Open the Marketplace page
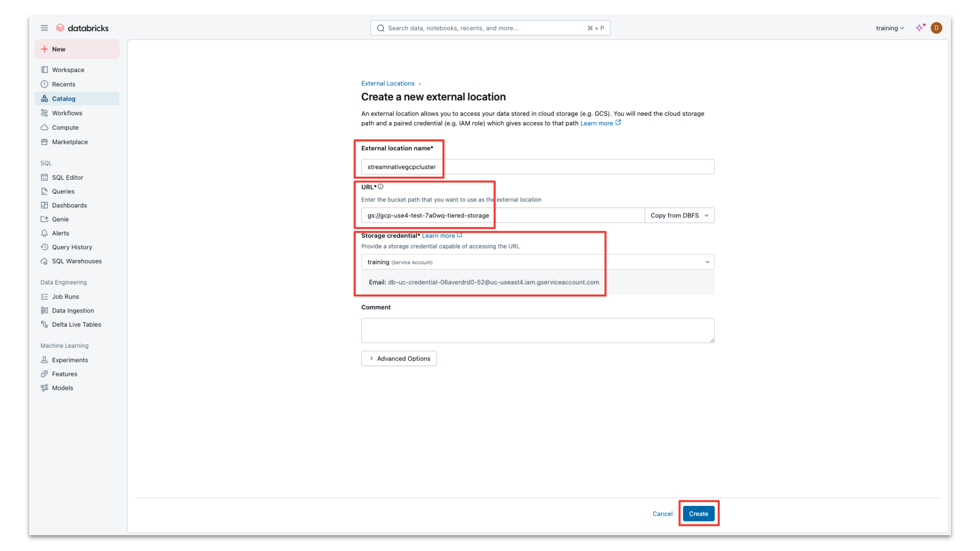This screenshot has height=551, width=980. click(69, 142)
